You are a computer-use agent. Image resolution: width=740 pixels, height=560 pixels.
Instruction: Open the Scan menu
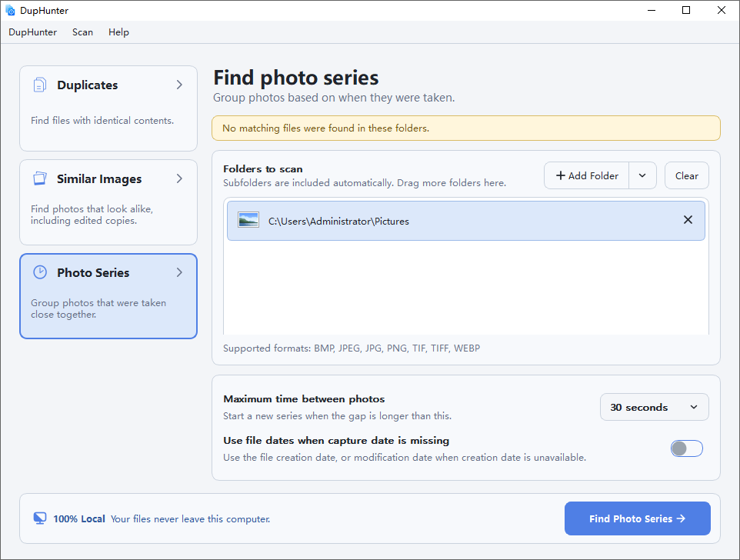point(82,32)
